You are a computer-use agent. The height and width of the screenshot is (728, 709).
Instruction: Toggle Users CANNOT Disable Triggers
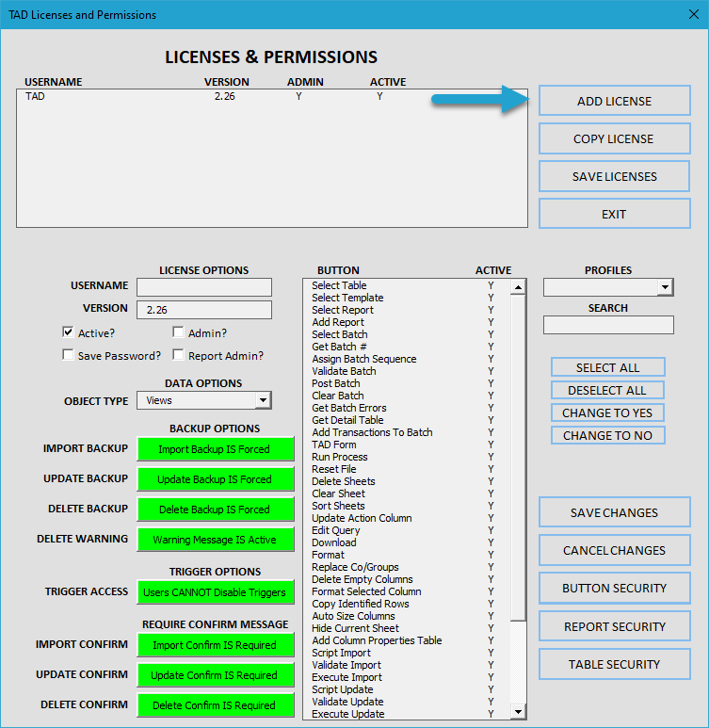[x=216, y=592]
